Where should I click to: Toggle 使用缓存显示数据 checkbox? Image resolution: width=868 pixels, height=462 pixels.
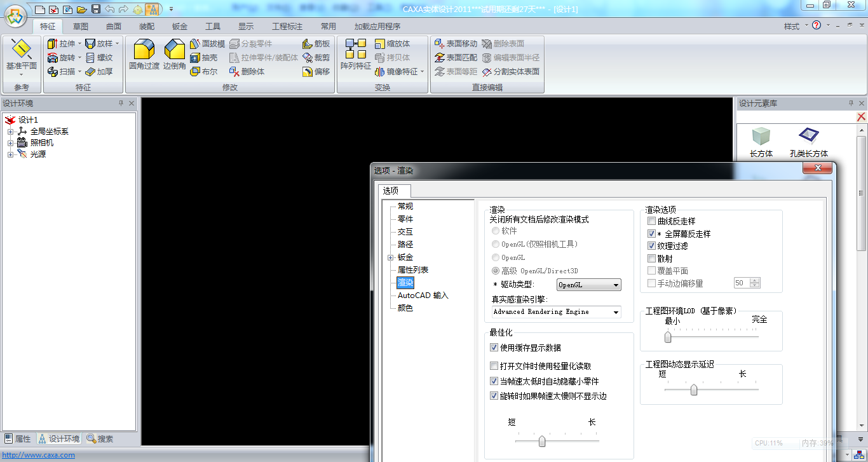coord(494,348)
